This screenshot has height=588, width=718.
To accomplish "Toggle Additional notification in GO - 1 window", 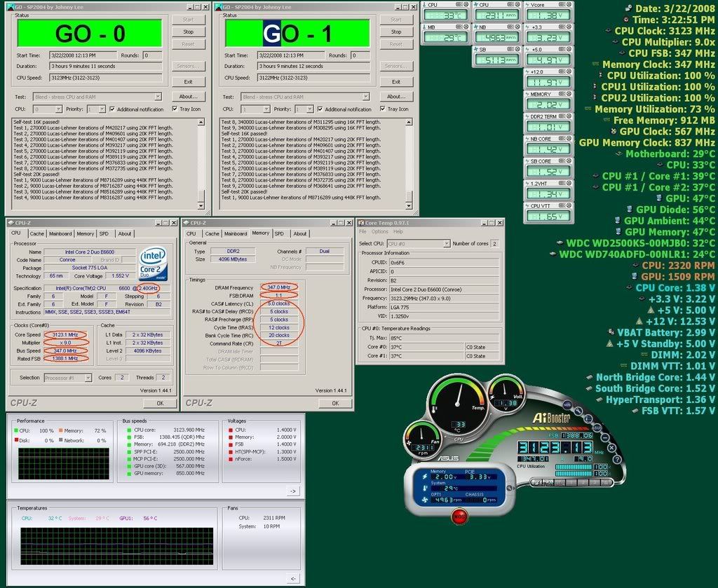I will tap(344, 109).
